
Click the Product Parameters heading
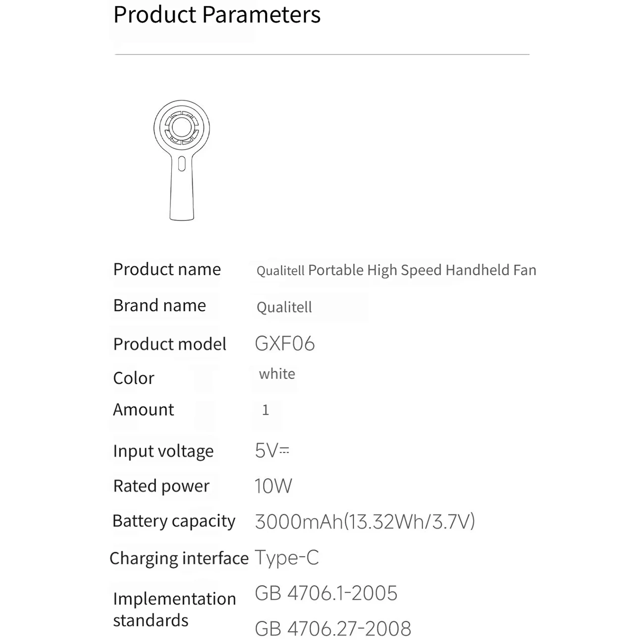click(x=216, y=14)
